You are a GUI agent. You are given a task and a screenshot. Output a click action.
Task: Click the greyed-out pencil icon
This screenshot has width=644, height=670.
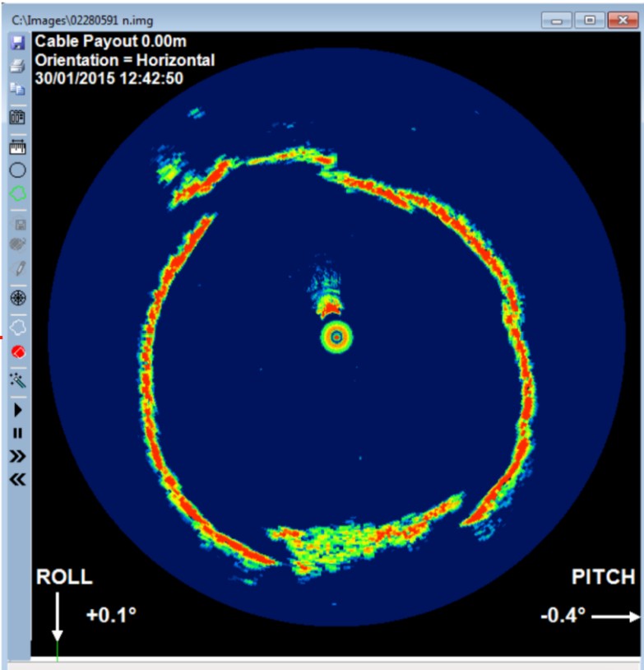pos(19,268)
